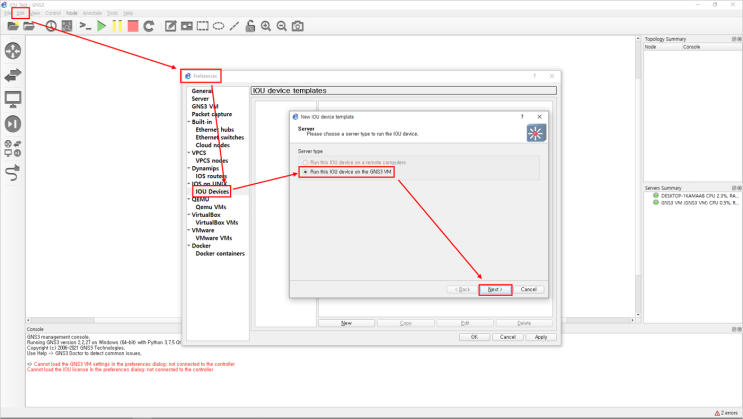This screenshot has width=743, height=419.
Task: Select the Draw line tool
Action: [234, 26]
